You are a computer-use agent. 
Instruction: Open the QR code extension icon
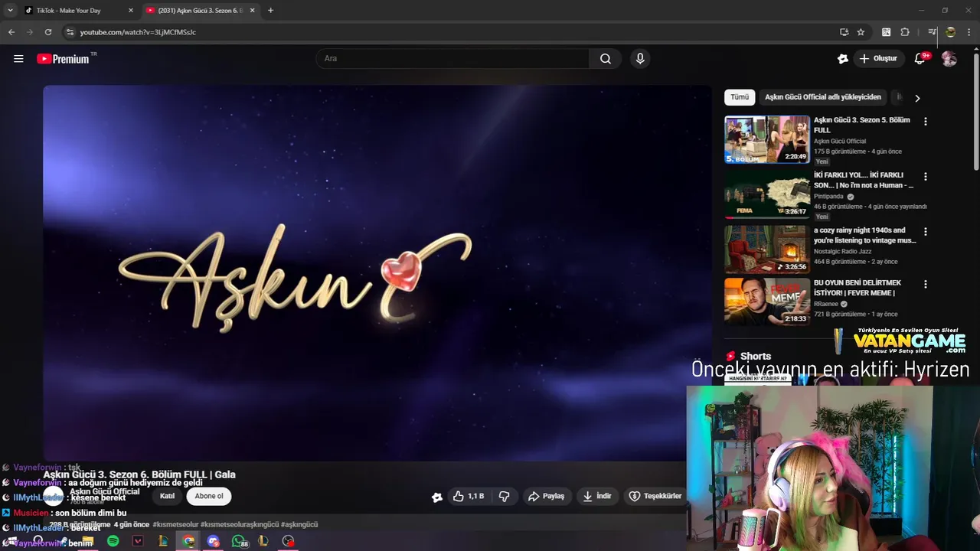click(886, 32)
